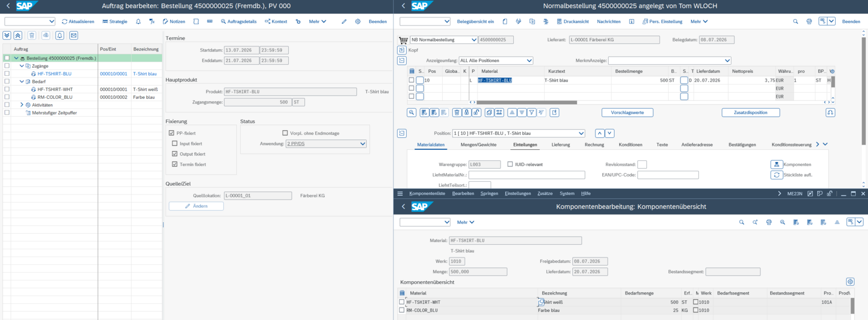868x320 pixels.
Task: Click SAP back arrow in order window
Action: pyautogui.click(x=8, y=6)
